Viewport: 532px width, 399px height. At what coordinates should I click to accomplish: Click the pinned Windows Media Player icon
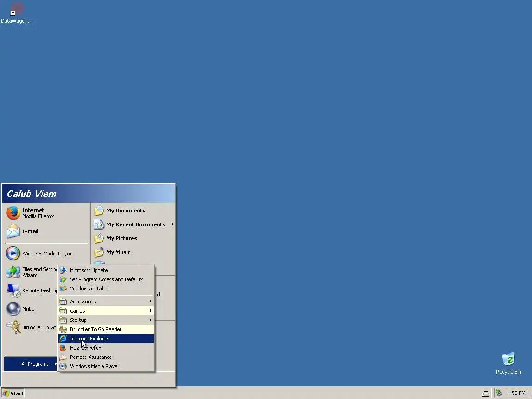click(x=13, y=254)
